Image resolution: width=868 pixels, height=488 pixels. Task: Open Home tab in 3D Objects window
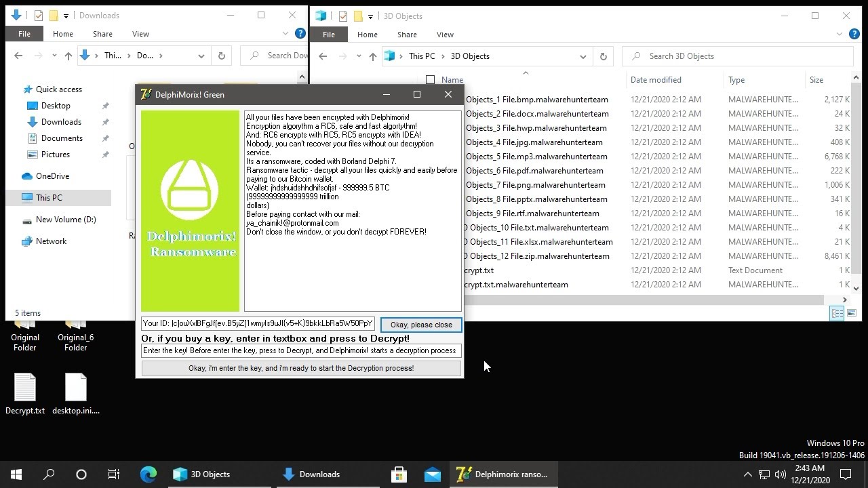click(367, 35)
